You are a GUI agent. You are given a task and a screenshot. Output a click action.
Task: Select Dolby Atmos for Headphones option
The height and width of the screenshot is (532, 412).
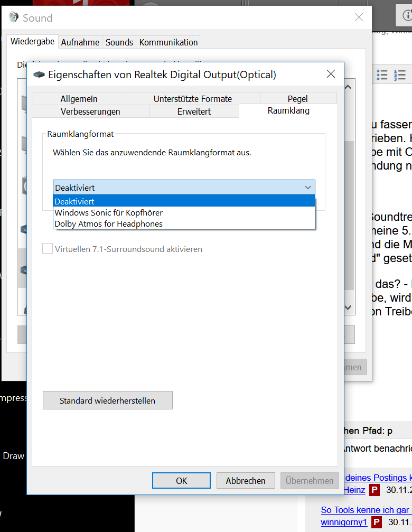(109, 224)
